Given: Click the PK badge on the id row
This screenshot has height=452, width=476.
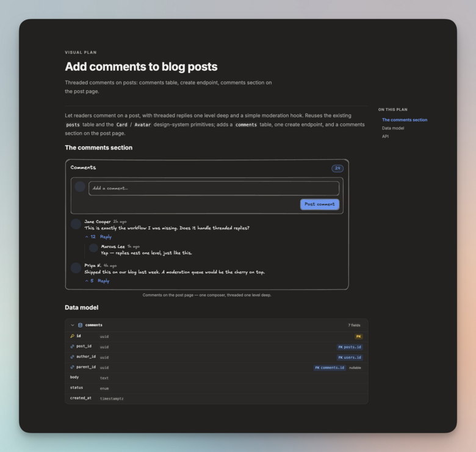Looking at the screenshot, I should [x=358, y=337].
